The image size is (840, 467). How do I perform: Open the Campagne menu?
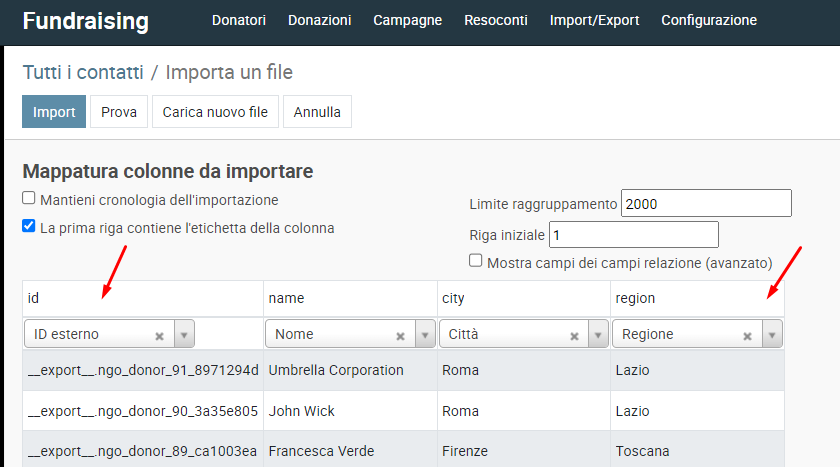point(407,20)
